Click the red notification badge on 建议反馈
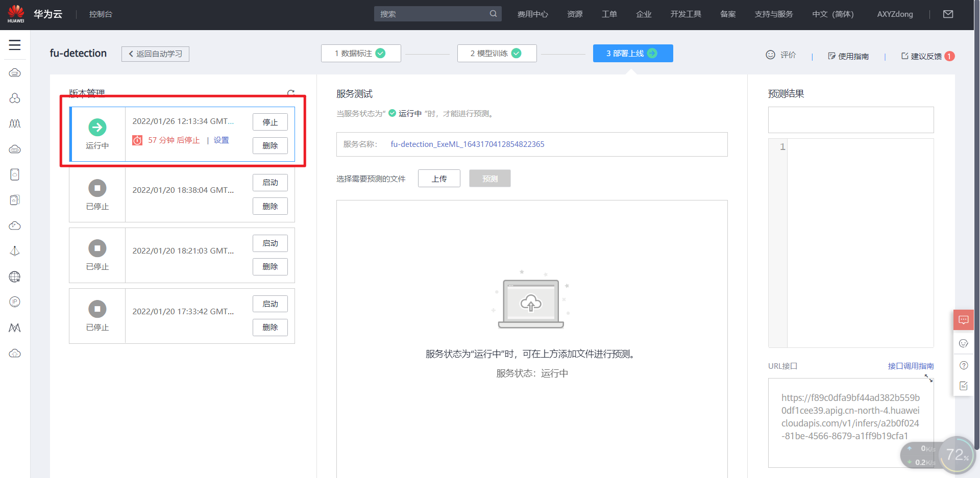The height and width of the screenshot is (478, 980). (x=949, y=56)
